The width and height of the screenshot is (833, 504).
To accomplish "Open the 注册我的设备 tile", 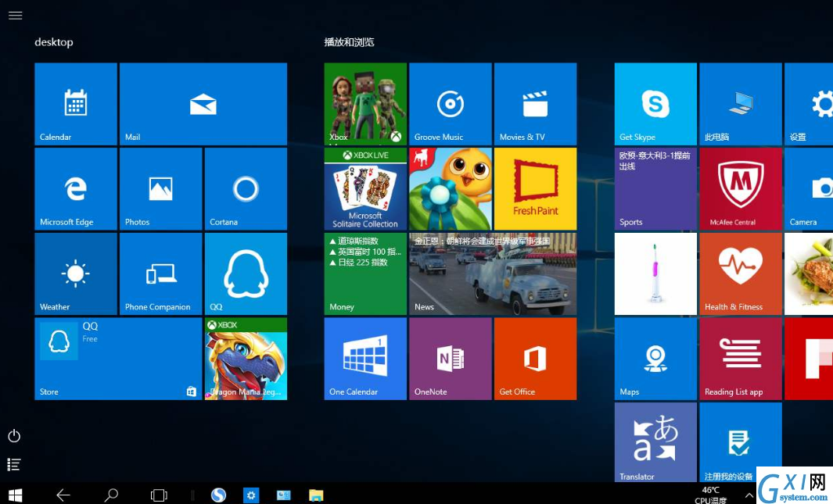I will [741, 442].
